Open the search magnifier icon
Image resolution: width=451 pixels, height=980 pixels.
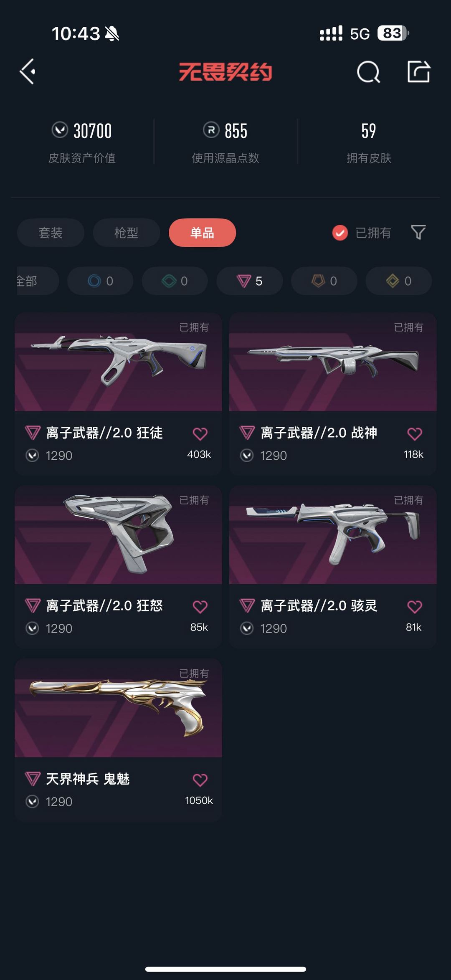(369, 72)
